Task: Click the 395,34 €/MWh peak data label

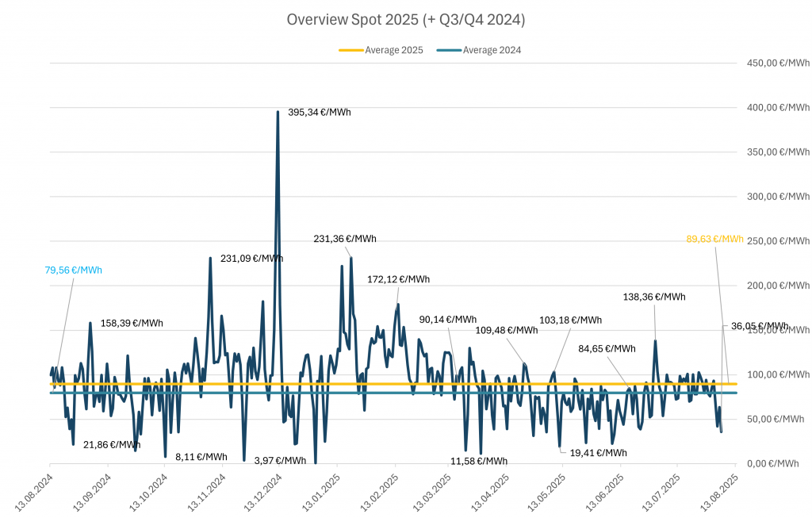Action: pyautogui.click(x=319, y=113)
